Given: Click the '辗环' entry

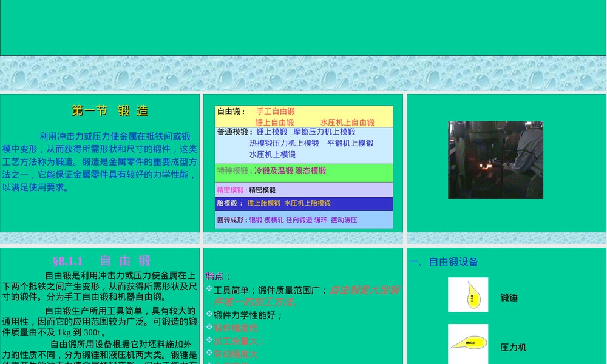Looking at the screenshot, I should click(320, 220).
